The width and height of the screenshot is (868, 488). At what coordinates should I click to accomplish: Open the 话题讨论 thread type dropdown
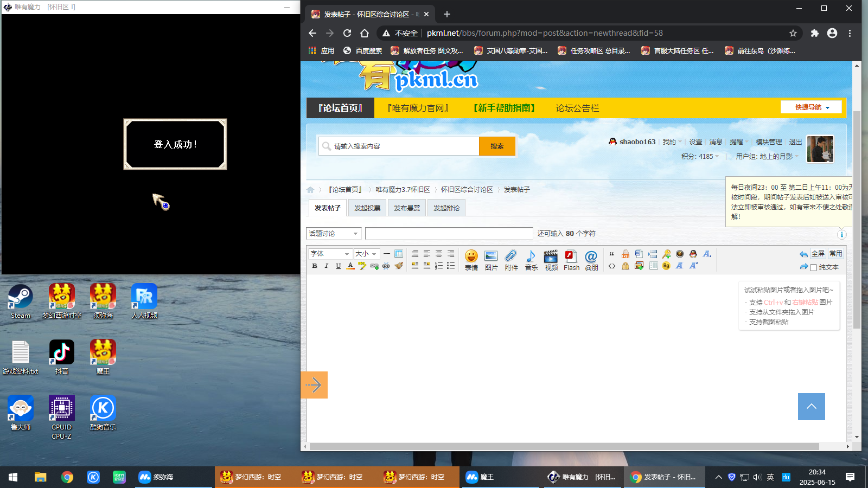pos(333,234)
